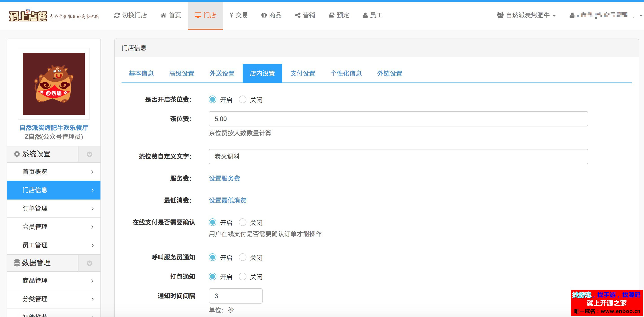This screenshot has height=317, width=644.
Task: Open the 自然派炭烤肥牛 dropdown
Action: click(x=526, y=15)
